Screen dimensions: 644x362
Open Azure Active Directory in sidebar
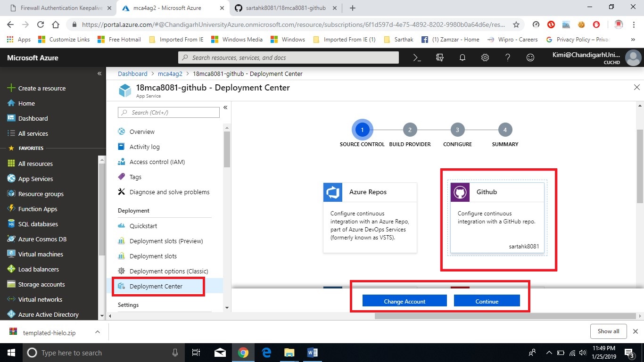click(49, 314)
